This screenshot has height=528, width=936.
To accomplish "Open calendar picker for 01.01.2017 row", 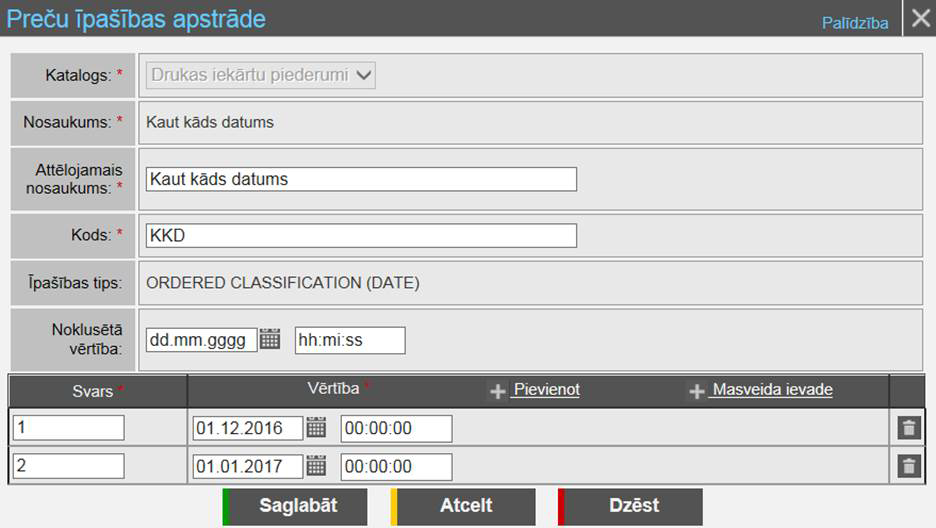I will pos(316,466).
